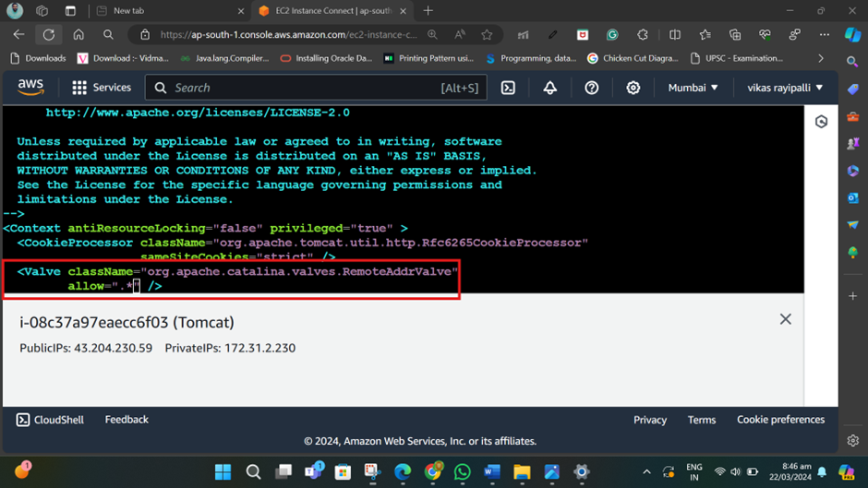Close the Tomcat instance info panel
The height and width of the screenshot is (488, 868).
point(785,319)
